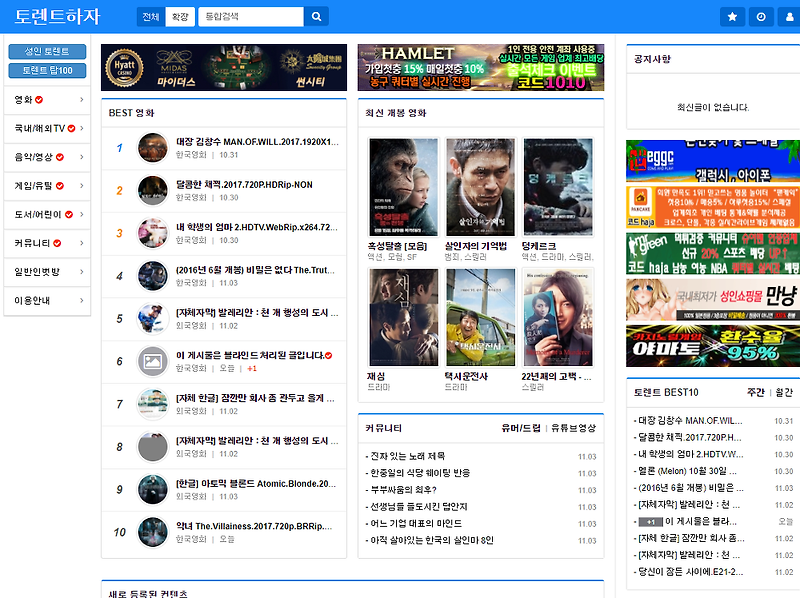Screen dimensions: 800x598
Task: Click the 토렌트하자 site logo
Action: click(57, 16)
